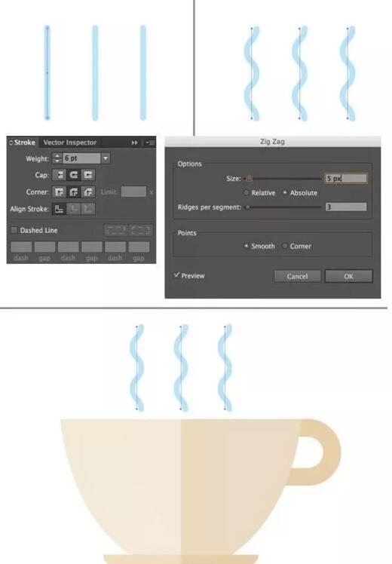Open the stroke Weight dropdown arrow
The image size is (392, 564).
tap(106, 158)
